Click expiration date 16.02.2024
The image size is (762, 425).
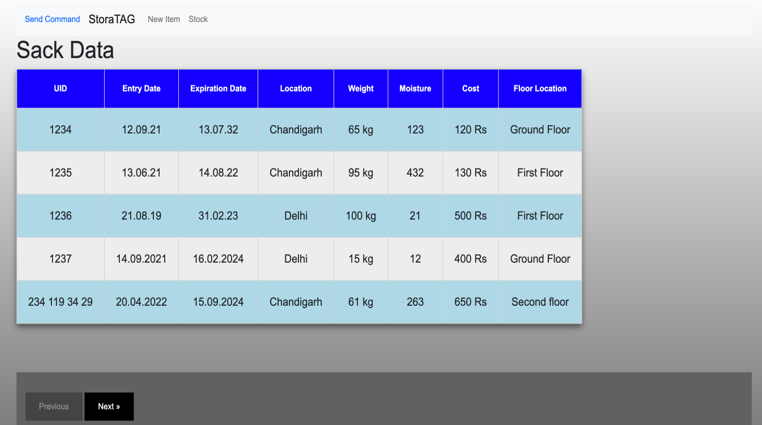click(x=218, y=259)
